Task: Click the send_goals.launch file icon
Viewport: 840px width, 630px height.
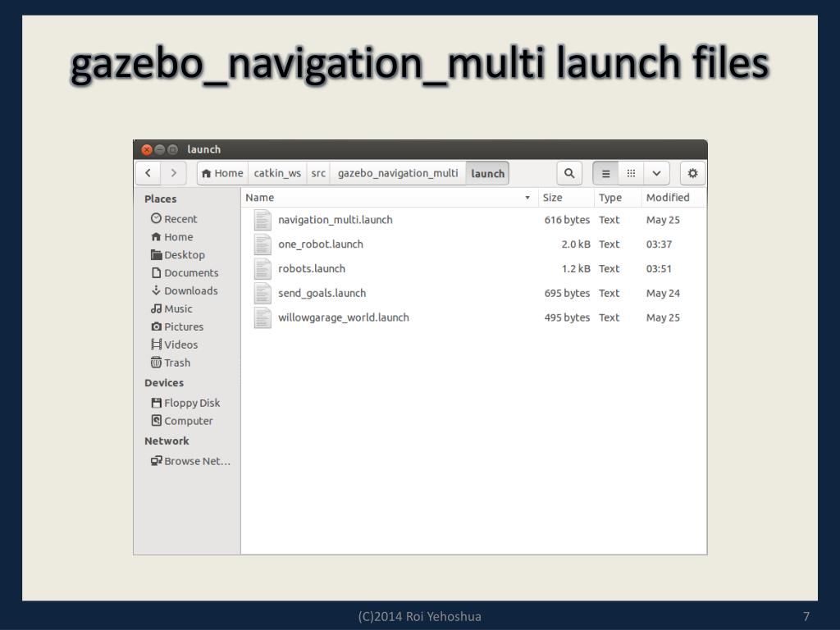Action: click(x=262, y=293)
